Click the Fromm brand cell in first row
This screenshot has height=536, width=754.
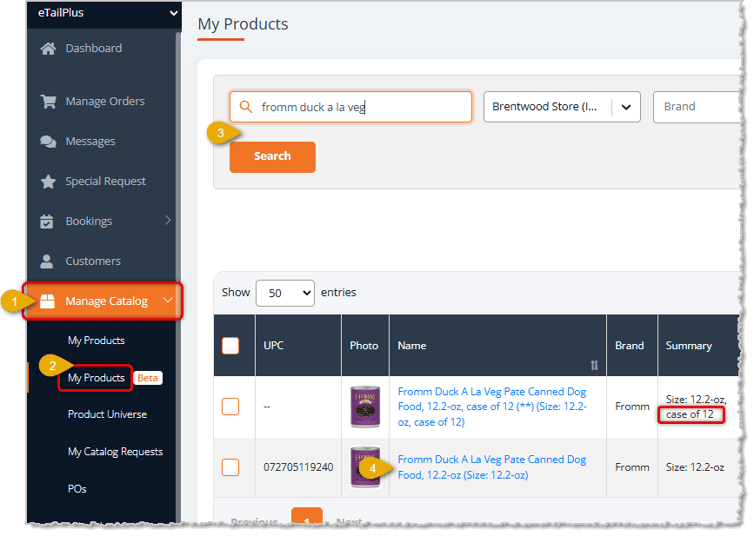[632, 407]
